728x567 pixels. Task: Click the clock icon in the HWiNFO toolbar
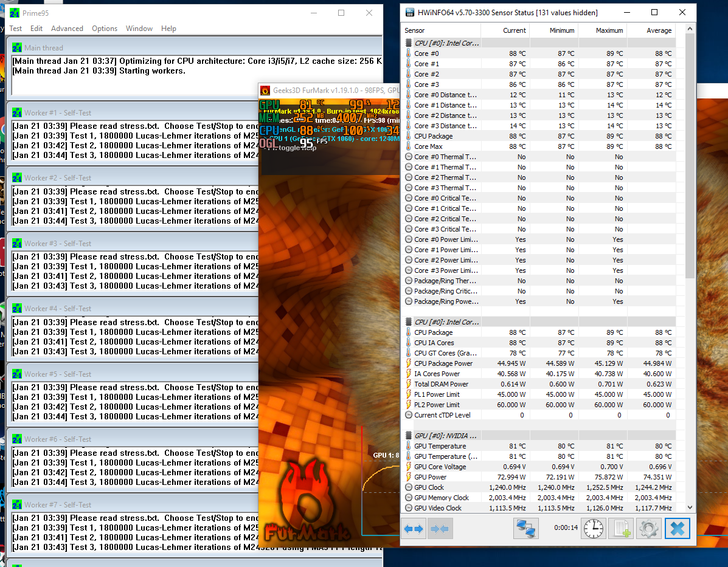pos(594,529)
